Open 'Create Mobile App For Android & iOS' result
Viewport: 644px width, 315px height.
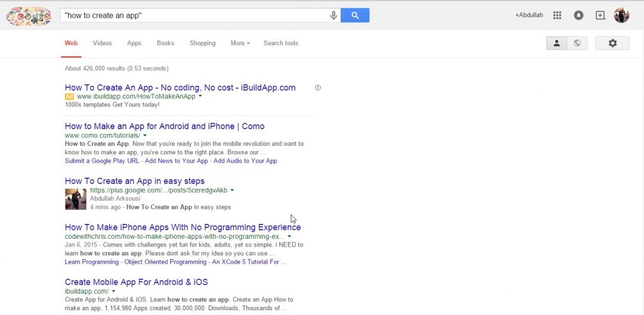tap(137, 282)
